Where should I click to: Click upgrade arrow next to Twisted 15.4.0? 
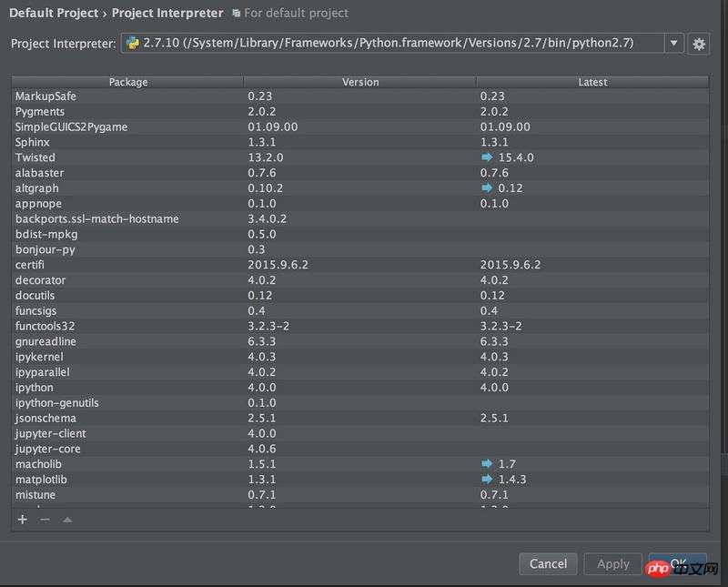click(487, 157)
